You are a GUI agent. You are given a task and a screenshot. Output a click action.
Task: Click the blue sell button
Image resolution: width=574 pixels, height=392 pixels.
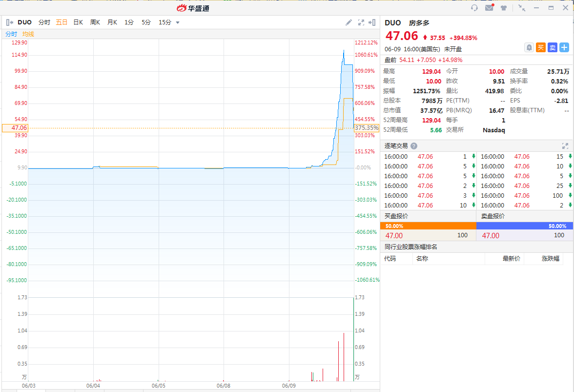coord(553,47)
